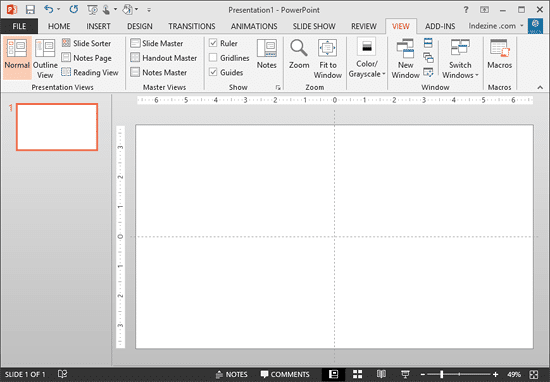Click Slide Sorter icon in status bar
The image size is (550, 382).
click(357, 374)
